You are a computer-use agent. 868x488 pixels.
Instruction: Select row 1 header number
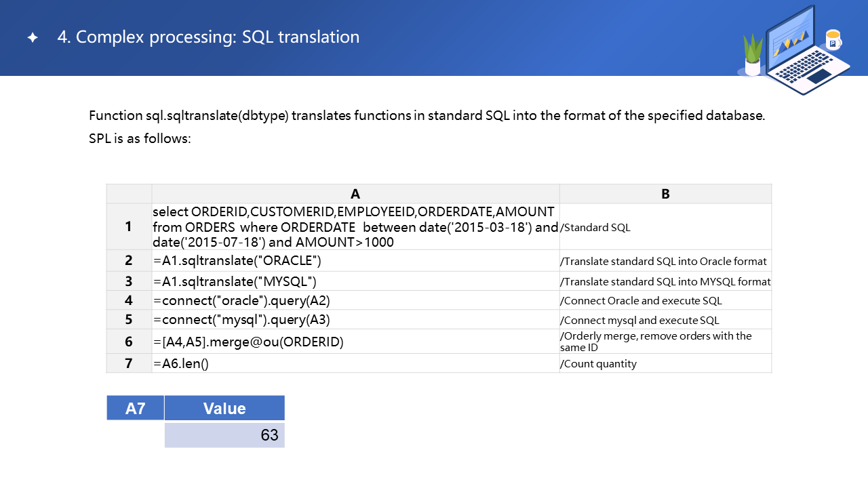[x=129, y=226]
